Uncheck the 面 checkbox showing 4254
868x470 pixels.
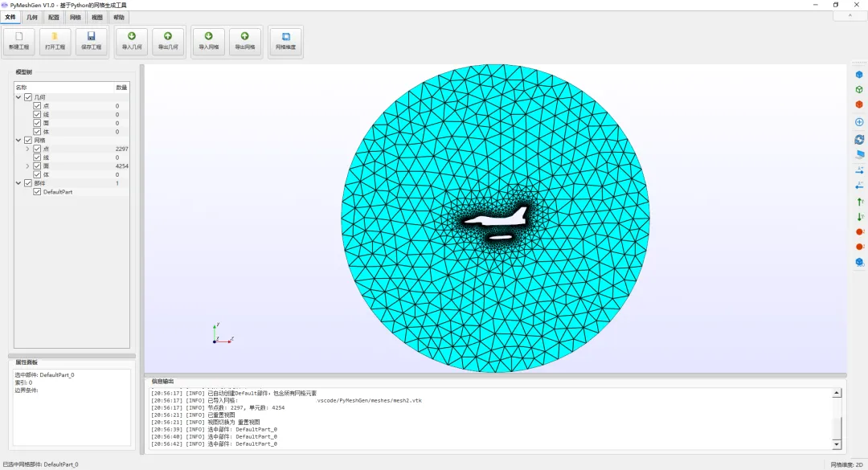click(x=37, y=166)
